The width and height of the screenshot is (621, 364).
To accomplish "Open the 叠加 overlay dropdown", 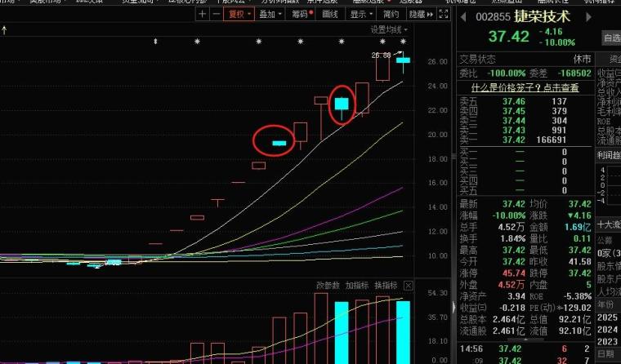I will tap(269, 14).
